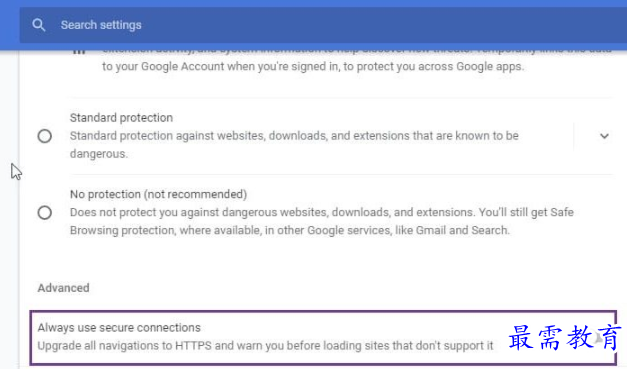Click the Standard protection heading text
Viewport: 630px width, 369px height.
(121, 118)
